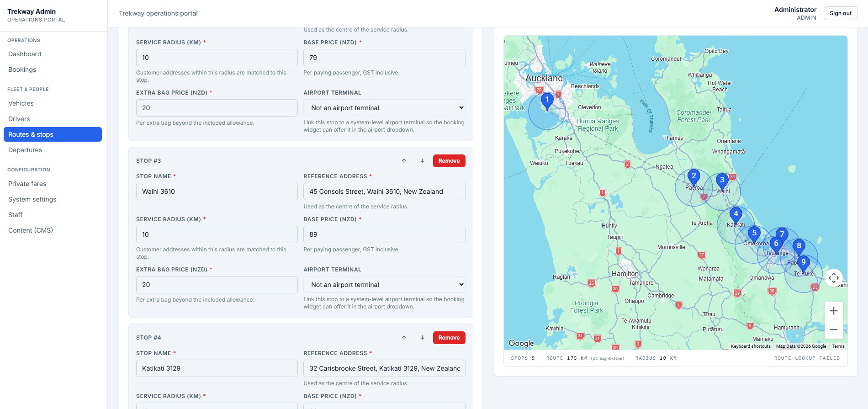This screenshot has height=409, width=868.
Task: Move Stop #3 down with arrow
Action: click(423, 161)
